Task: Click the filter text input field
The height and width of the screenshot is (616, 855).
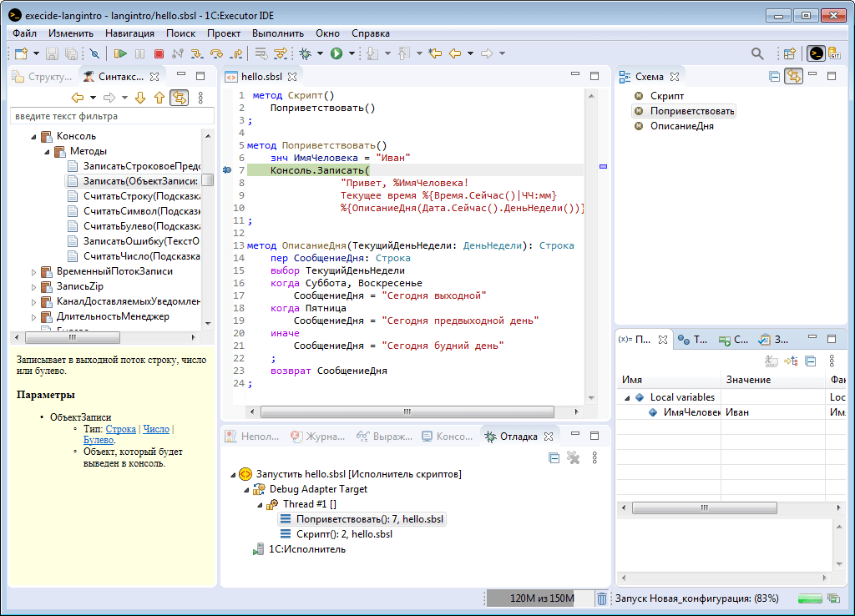Action: tap(112, 116)
